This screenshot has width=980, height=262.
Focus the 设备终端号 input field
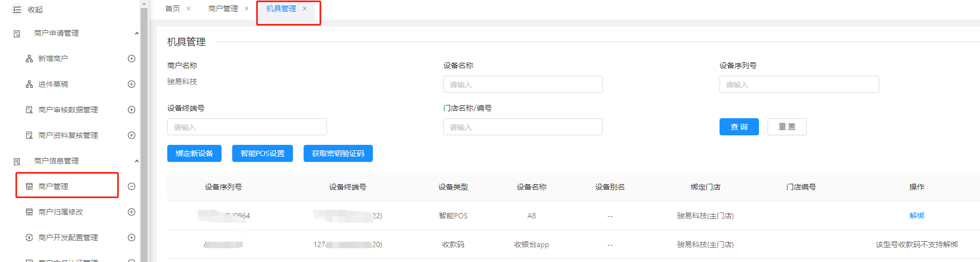[247, 127]
